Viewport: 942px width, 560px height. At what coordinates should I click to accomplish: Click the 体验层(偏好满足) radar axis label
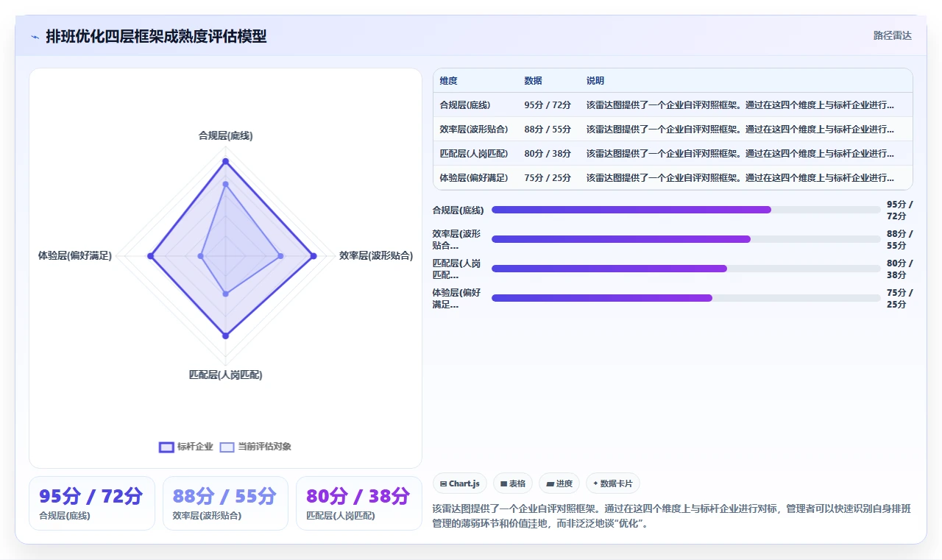point(75,256)
